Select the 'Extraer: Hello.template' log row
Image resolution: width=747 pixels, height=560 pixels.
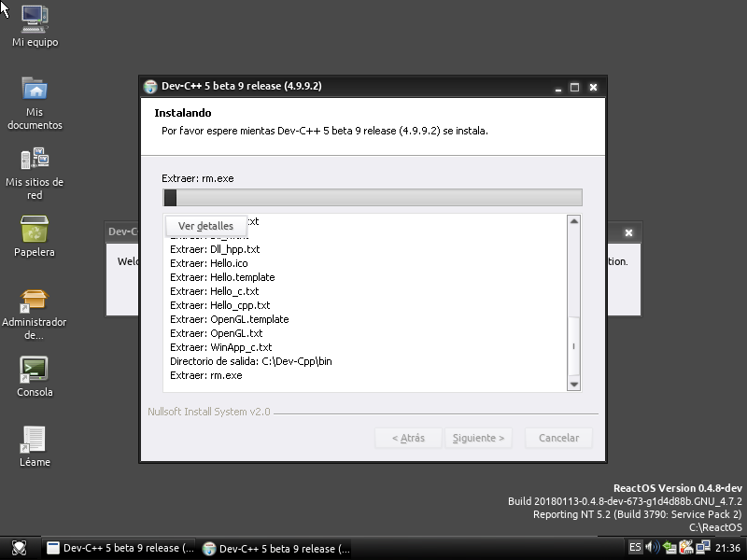(222, 277)
